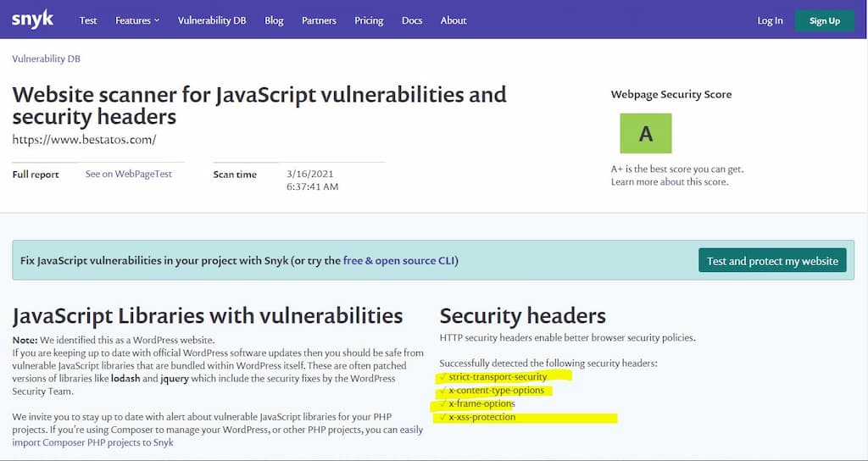Click JavaScript Libraries with vulnerabilities heading
Viewport: 868px width, 461px height.
click(x=208, y=316)
